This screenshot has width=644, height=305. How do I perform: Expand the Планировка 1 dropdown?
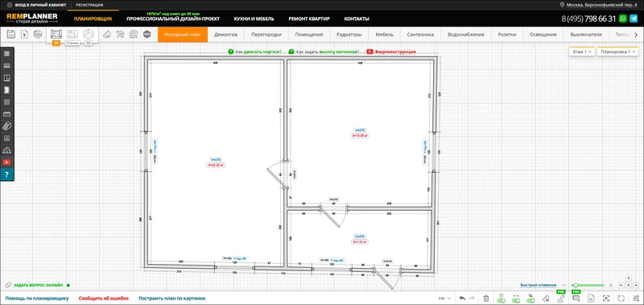[617, 52]
